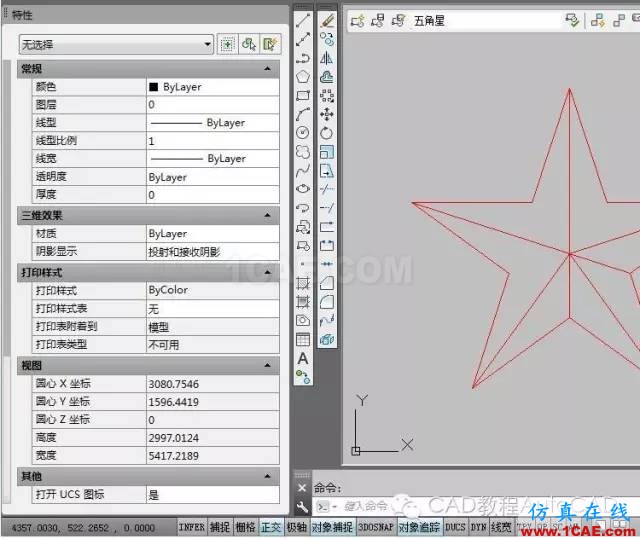Select the Line tool in draw toolbar
The height and width of the screenshot is (539, 640).
tap(303, 20)
